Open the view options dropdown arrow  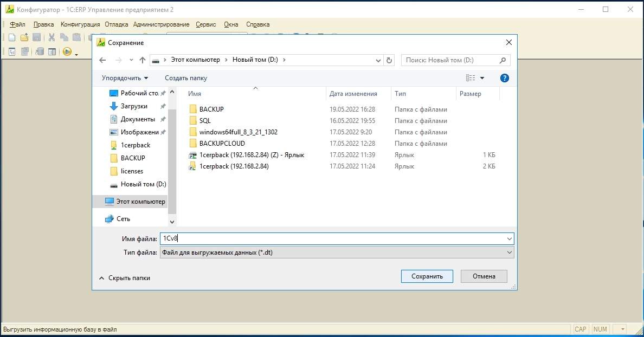click(x=482, y=78)
